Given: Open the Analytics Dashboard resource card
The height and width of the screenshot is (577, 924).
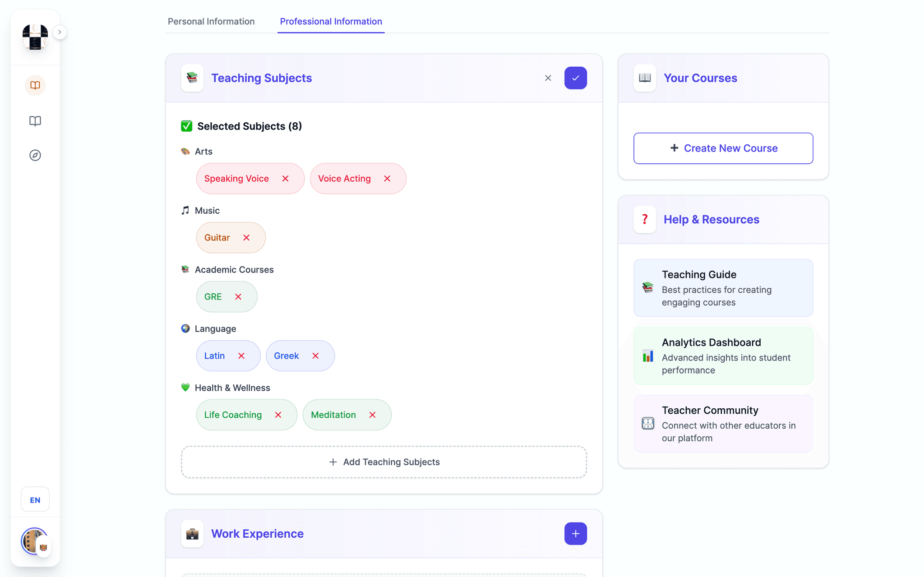Looking at the screenshot, I should click(x=723, y=356).
